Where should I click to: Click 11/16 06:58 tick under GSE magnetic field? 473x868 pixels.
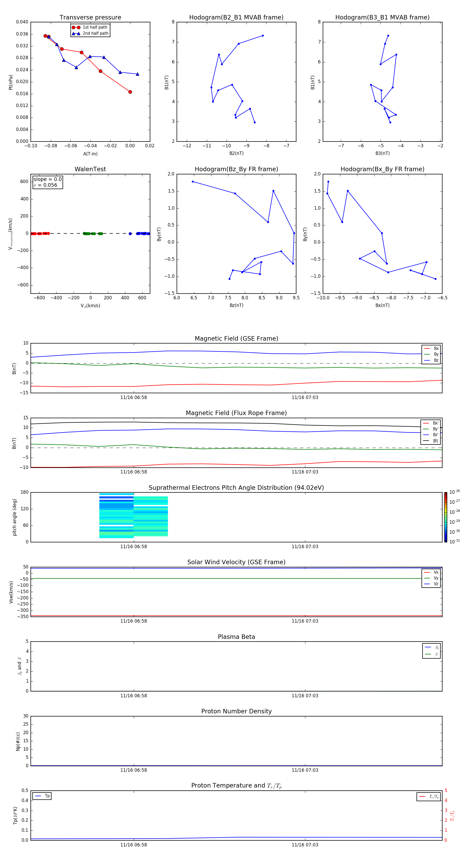click(134, 397)
